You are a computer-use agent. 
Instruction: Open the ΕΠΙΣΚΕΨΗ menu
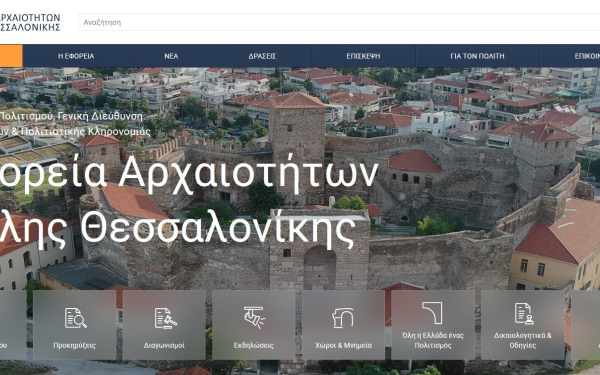[x=364, y=56]
